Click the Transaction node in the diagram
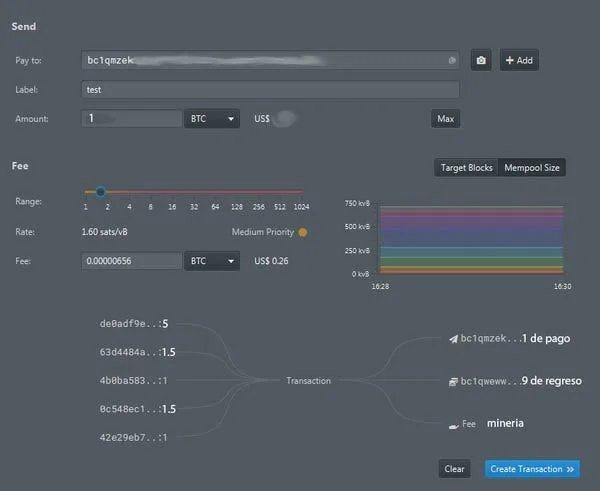Viewport: 600px width, 491px height. coord(308,381)
